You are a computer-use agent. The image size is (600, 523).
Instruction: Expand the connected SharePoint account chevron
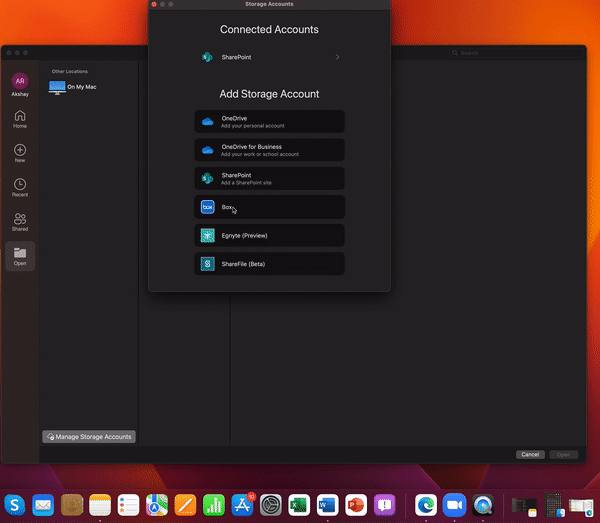point(337,57)
